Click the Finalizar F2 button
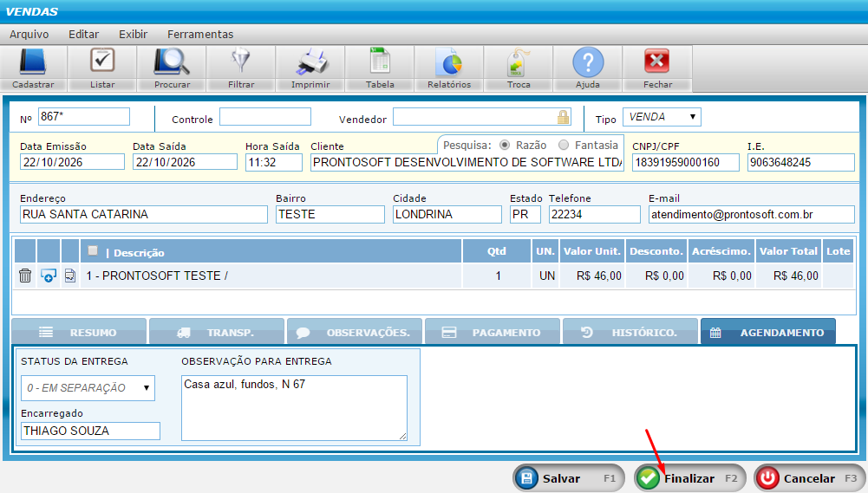 coord(689,478)
